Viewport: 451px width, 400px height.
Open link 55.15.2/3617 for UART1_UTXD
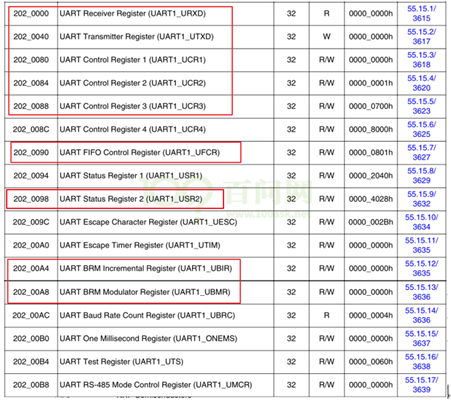421,37
